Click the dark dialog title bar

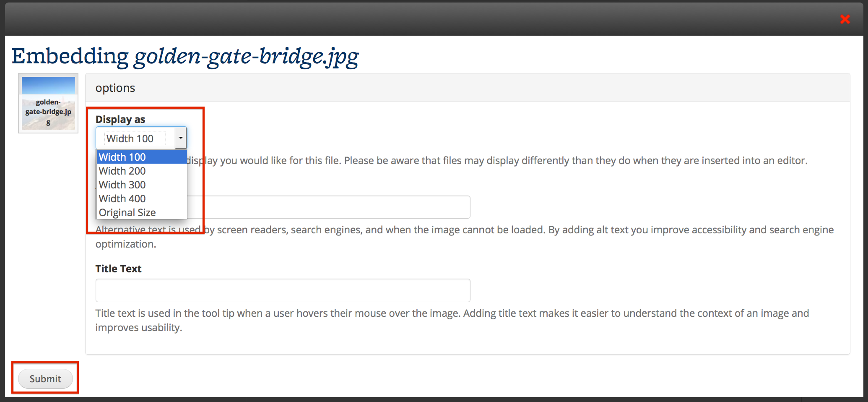(419, 19)
